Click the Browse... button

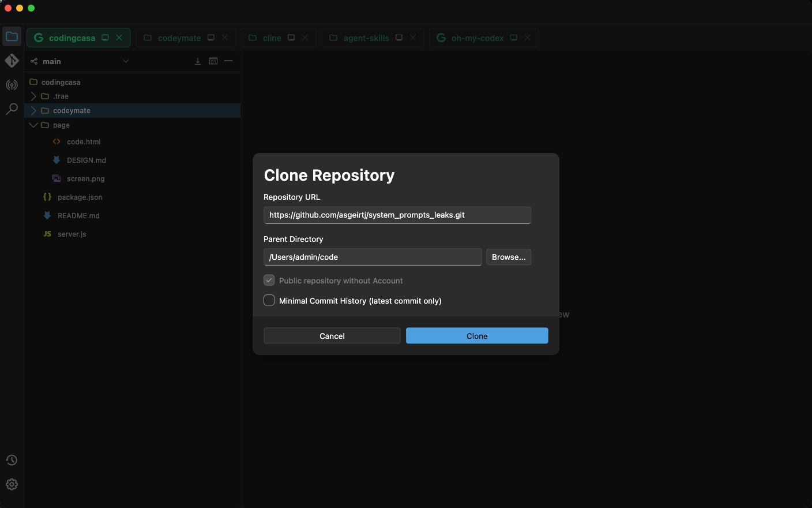509,257
